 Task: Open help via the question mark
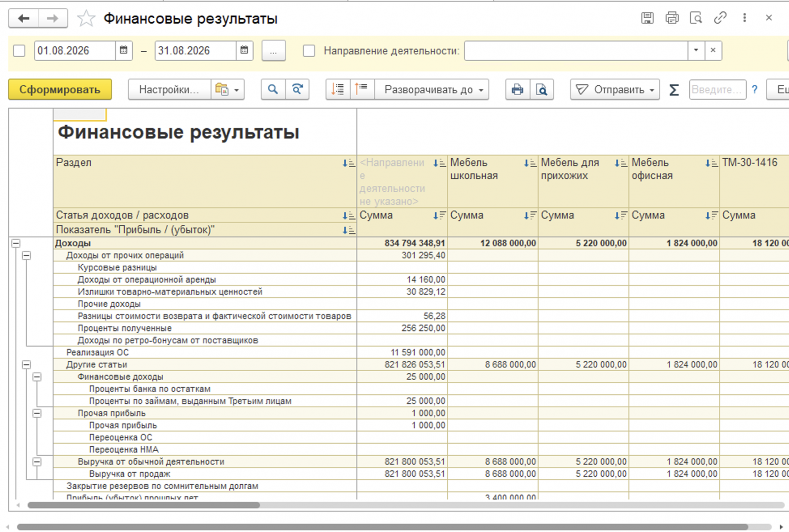[754, 90]
